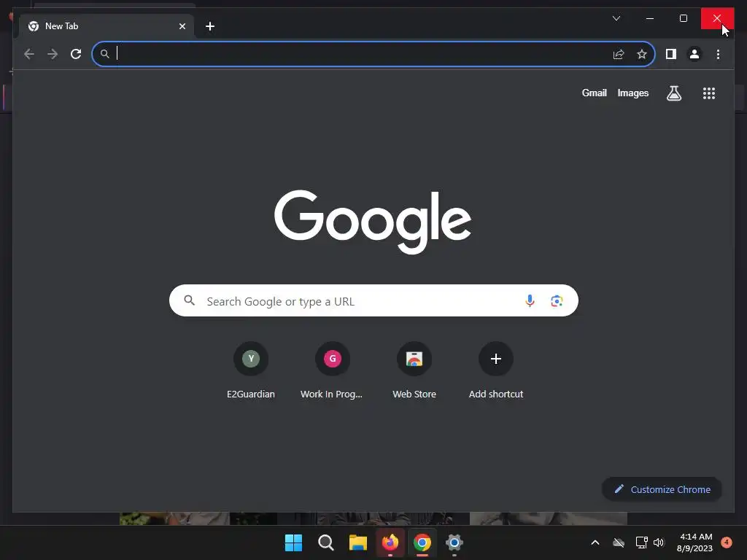Image resolution: width=747 pixels, height=560 pixels.
Task: Switch to Firefox in the taskbar
Action: point(390,542)
